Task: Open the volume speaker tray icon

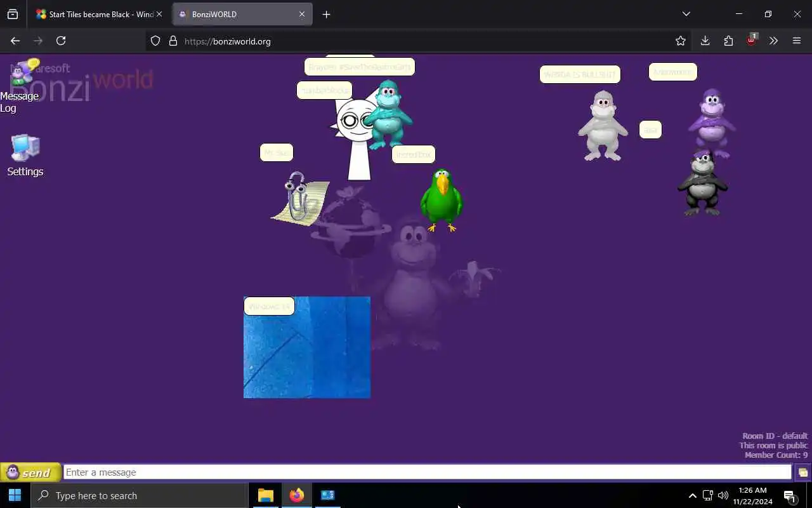Action: tap(723, 495)
